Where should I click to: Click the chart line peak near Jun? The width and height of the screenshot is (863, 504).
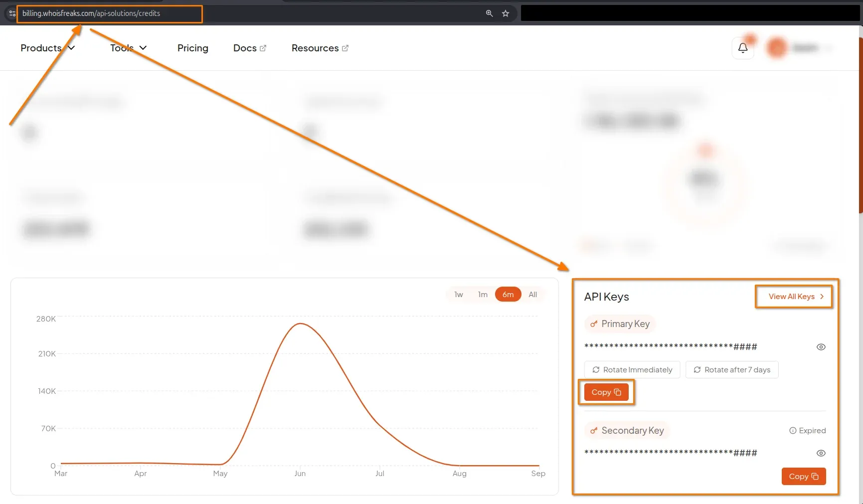coord(300,324)
